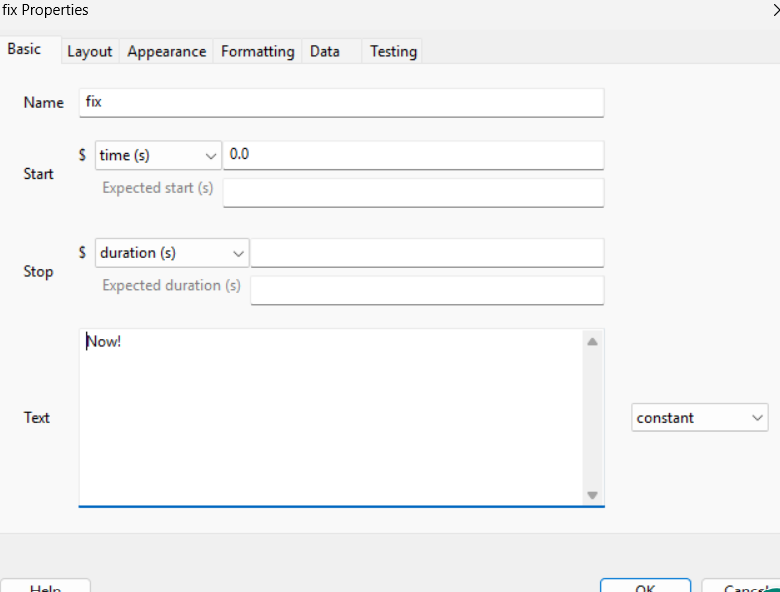The image size is (780, 592).
Task: Open the Layout tab
Action: (89, 51)
